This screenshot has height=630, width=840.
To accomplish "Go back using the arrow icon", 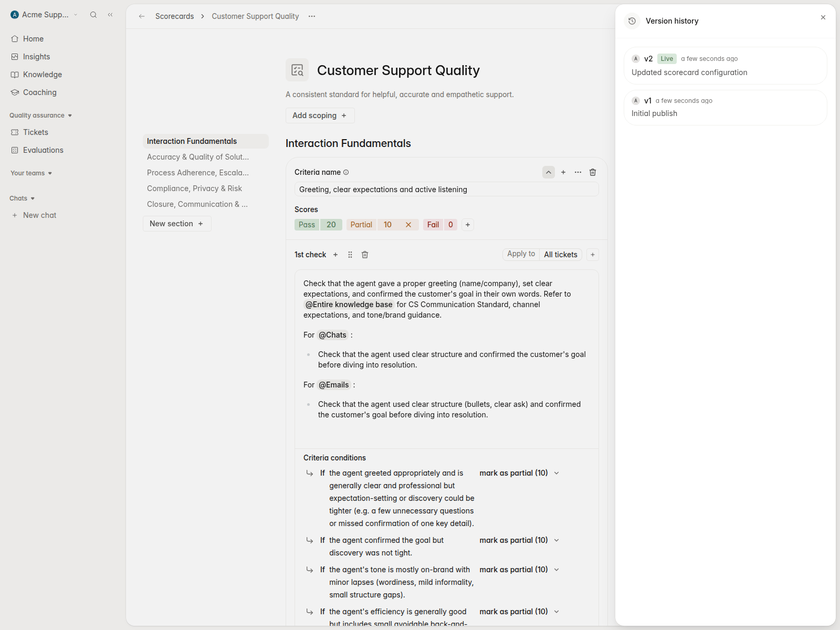I will pos(142,16).
